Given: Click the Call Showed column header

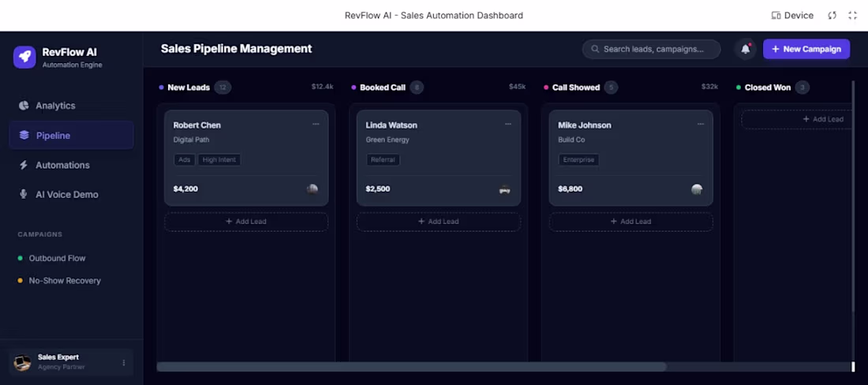Looking at the screenshot, I should [x=576, y=88].
